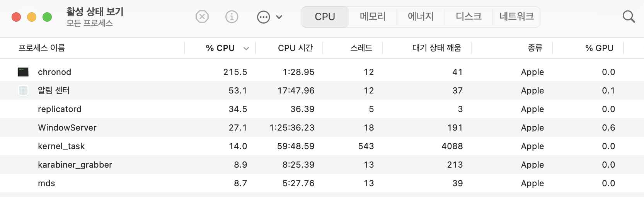Click the ellipsis more-options icon
The width and height of the screenshot is (644, 197).
pyautogui.click(x=263, y=17)
